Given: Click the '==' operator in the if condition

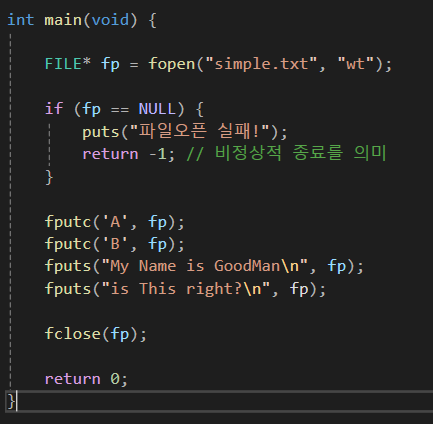Looking at the screenshot, I should (x=120, y=109).
